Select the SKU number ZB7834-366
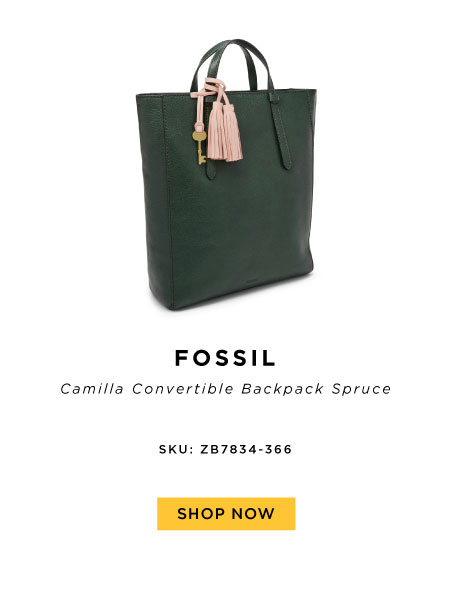This screenshot has height=601, width=451. pyautogui.click(x=246, y=449)
